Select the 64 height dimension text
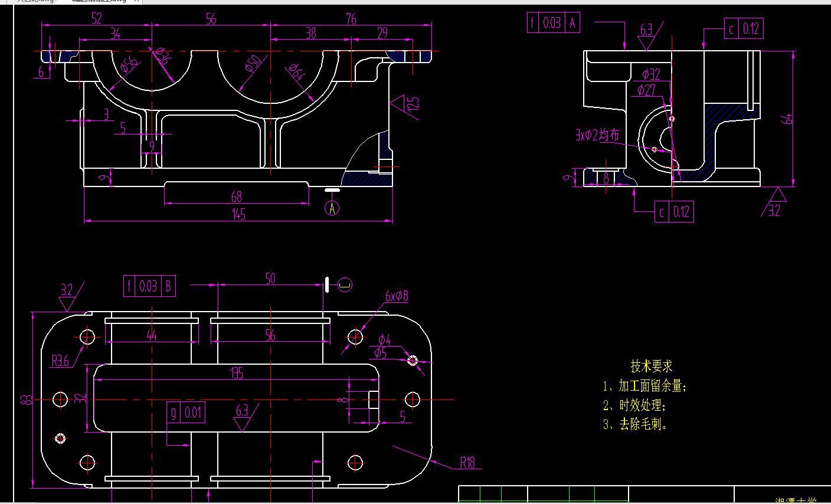The image size is (831, 504). pos(787,119)
